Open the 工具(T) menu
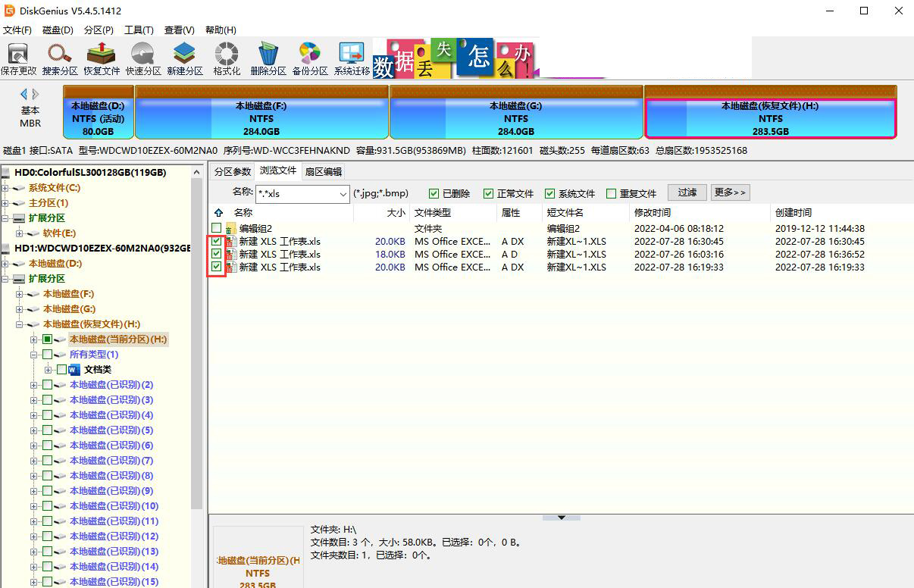 tap(139, 30)
